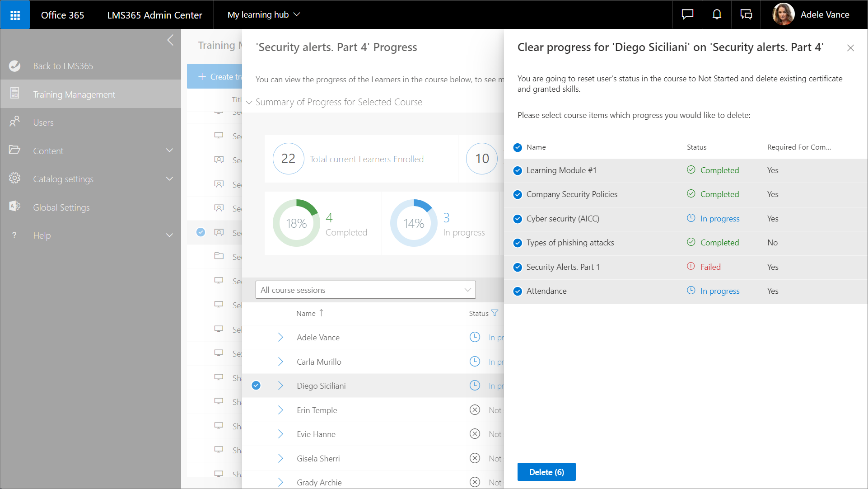
Task: Collapse the left navigation panel arrow
Action: coord(170,40)
